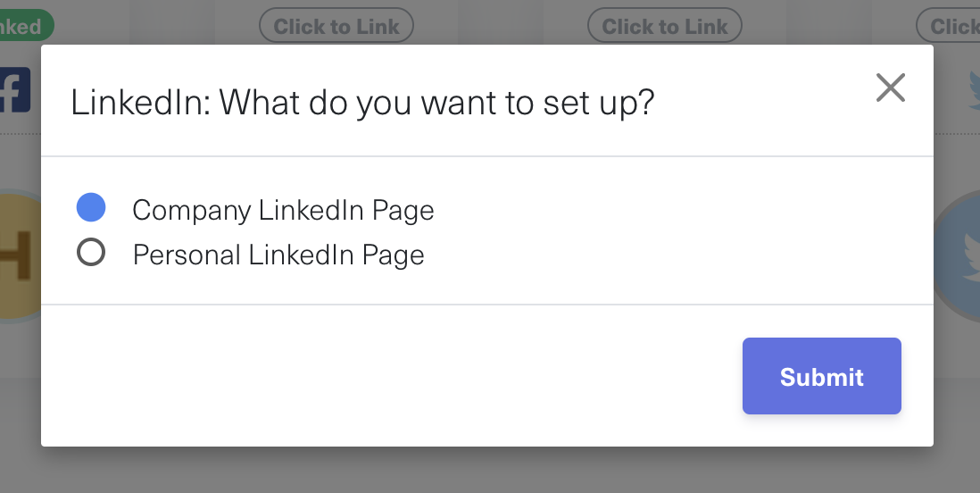Click the leftmost "Click to Link" button

[x=336, y=26]
